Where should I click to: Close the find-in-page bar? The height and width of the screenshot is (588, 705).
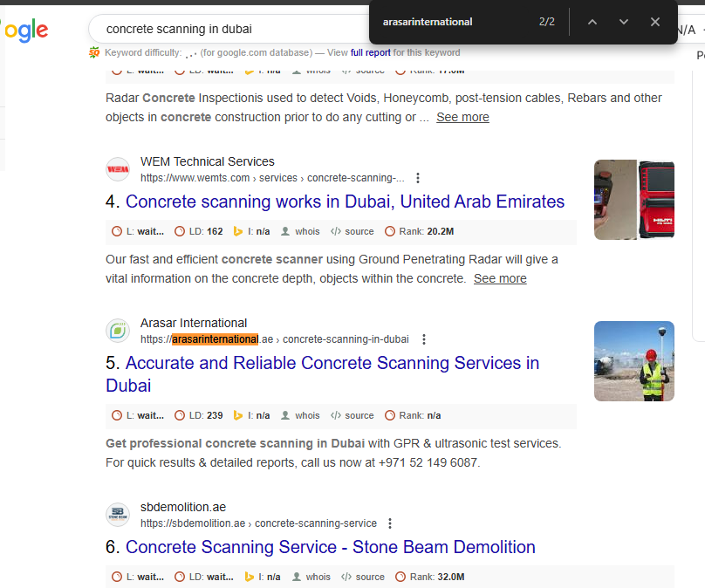coord(655,22)
